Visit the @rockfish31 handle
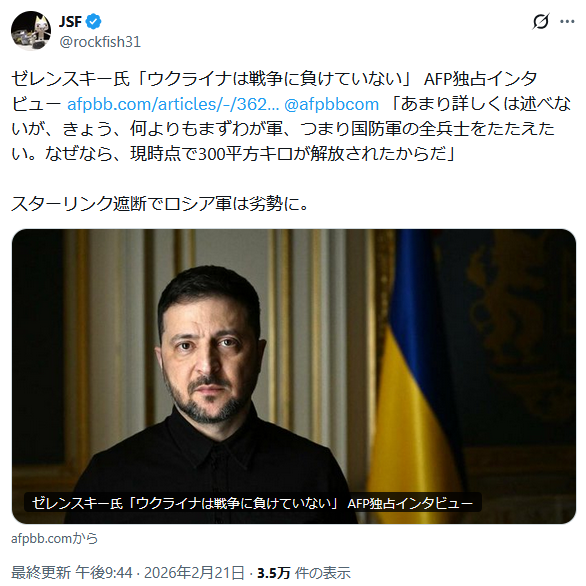The height and width of the screenshot is (586, 586). click(100, 42)
